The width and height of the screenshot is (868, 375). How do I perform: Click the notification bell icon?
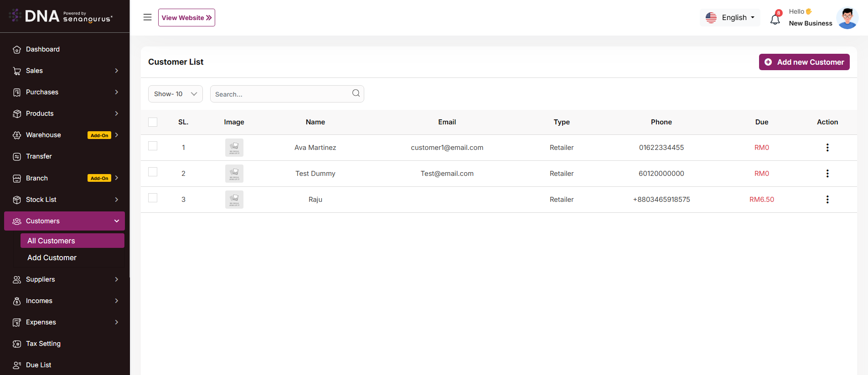[x=775, y=19]
